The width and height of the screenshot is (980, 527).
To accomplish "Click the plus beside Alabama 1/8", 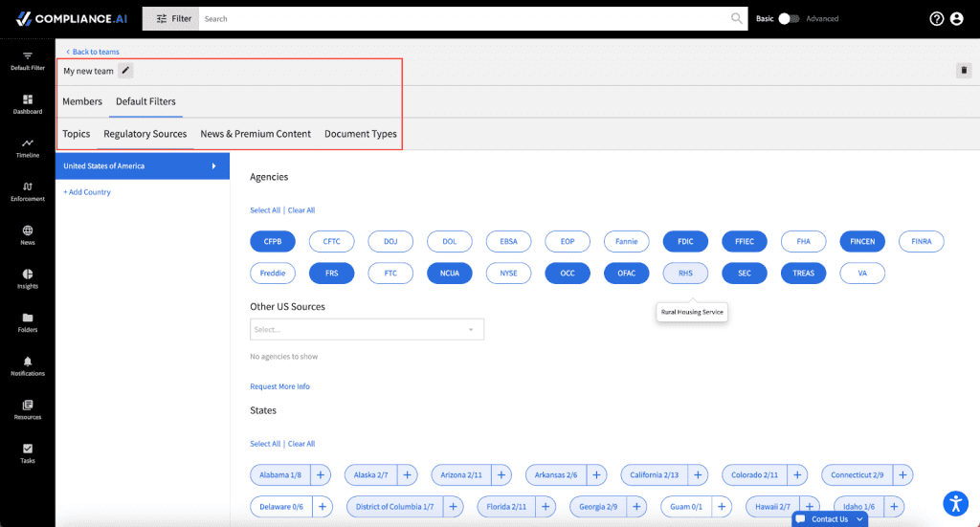I will click(321, 475).
